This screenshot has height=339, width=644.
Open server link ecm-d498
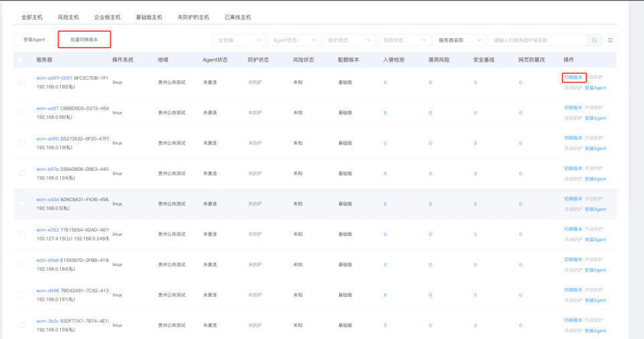pos(48,291)
